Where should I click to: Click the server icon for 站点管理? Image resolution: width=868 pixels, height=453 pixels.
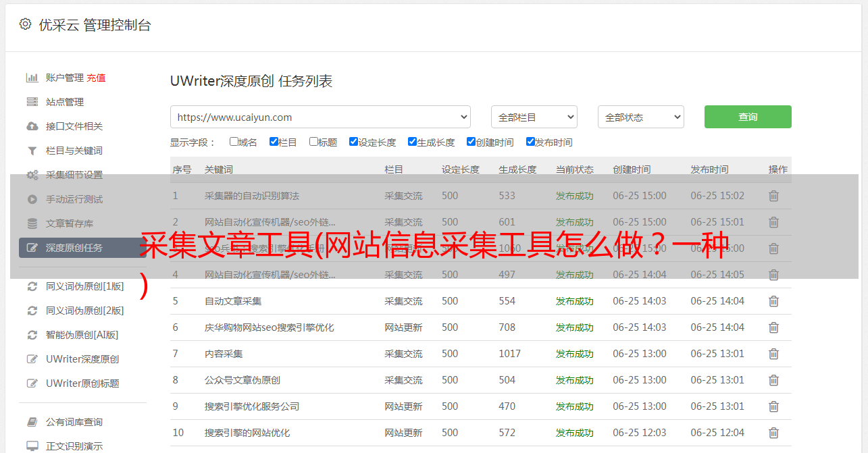coord(32,102)
